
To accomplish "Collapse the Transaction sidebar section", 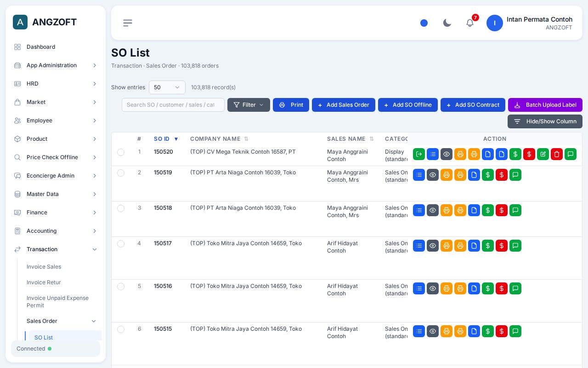I will pos(56,249).
